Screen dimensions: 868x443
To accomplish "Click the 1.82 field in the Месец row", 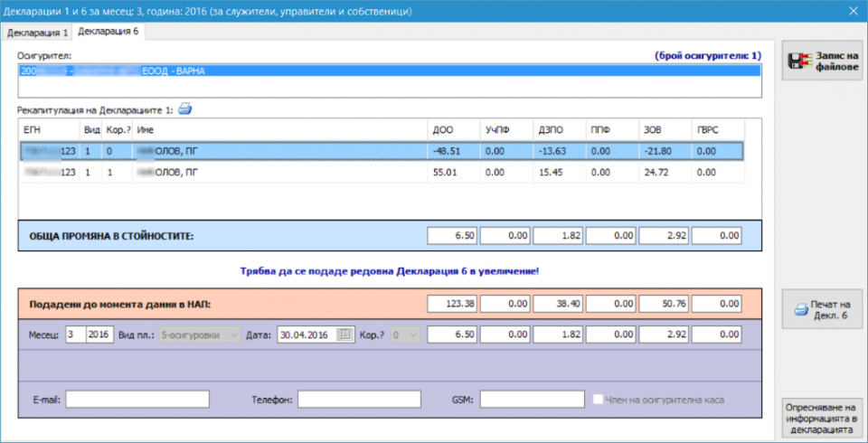I will click(x=559, y=335).
